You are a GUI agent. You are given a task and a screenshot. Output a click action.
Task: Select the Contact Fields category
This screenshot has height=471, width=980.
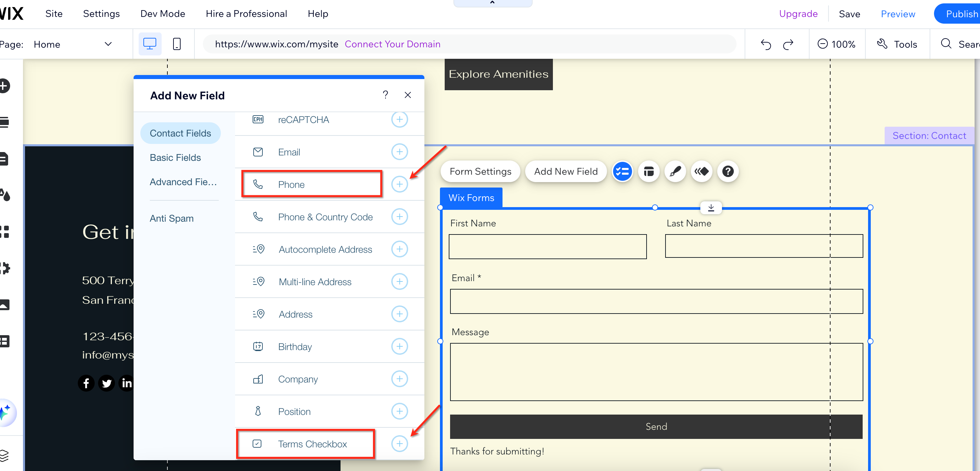(180, 133)
